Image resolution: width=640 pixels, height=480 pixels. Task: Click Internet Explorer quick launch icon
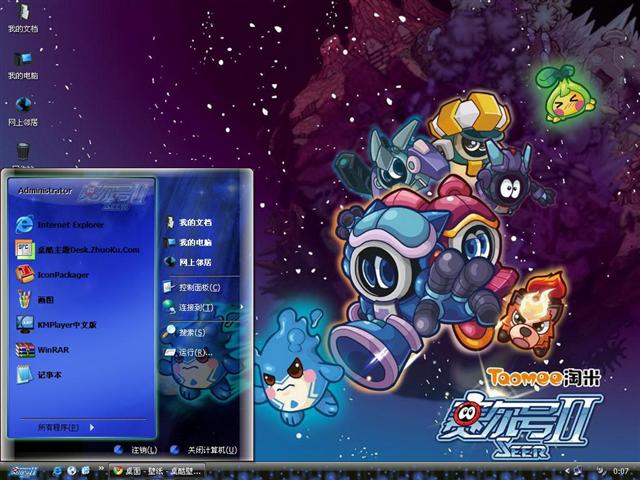pyautogui.click(x=57, y=471)
